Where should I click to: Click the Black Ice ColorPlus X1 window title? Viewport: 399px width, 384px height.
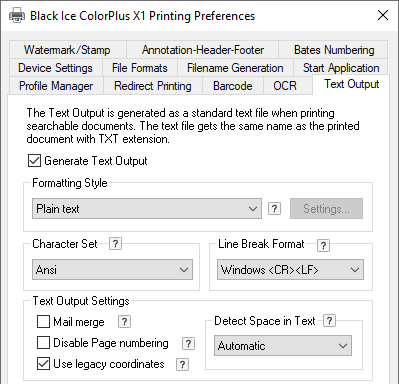click(142, 16)
